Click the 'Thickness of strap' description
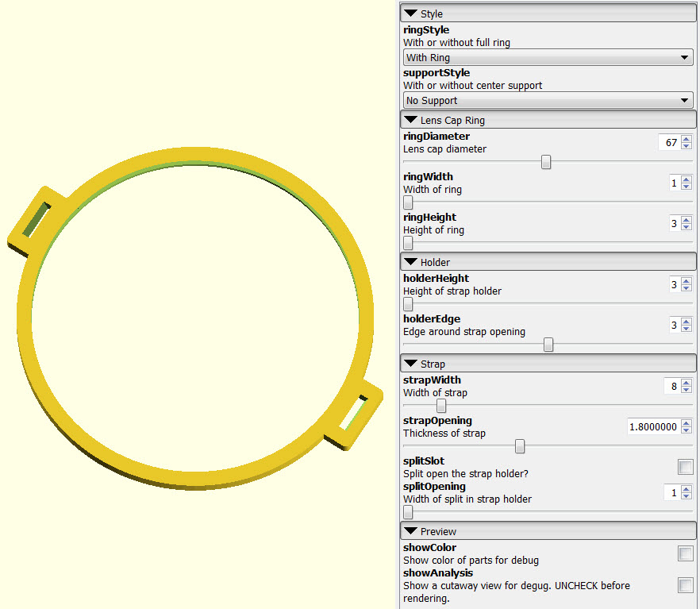 (x=444, y=433)
